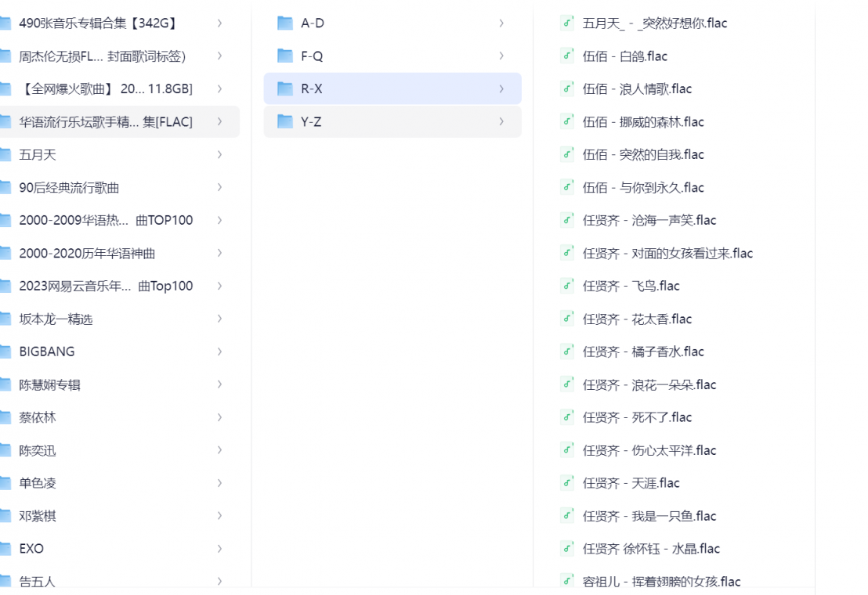Screen dimensions: 868x595
Task: Click the music file icon beside 伍佰 - 白鸽.flac
Action: [x=567, y=56]
